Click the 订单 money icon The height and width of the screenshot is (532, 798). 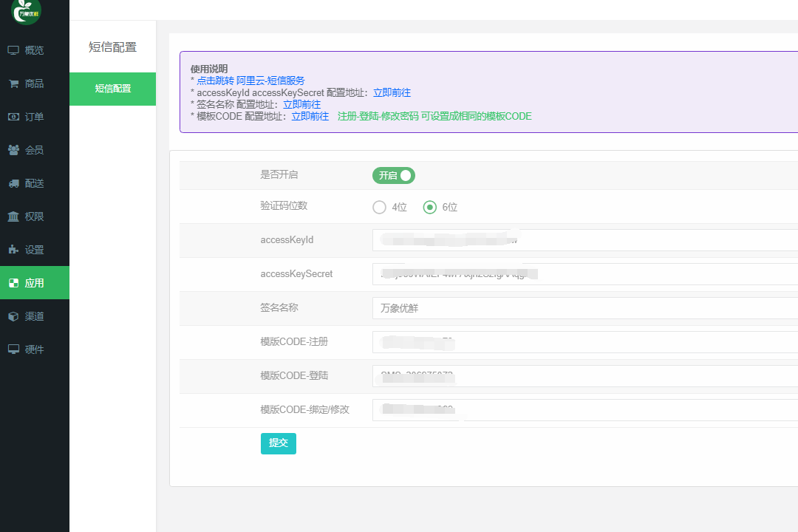coord(13,117)
